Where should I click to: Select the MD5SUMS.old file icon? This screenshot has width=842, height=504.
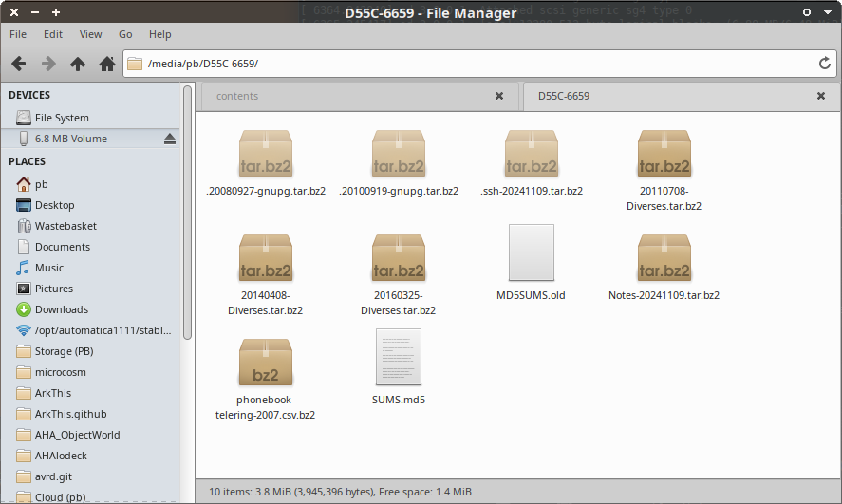tap(531, 252)
